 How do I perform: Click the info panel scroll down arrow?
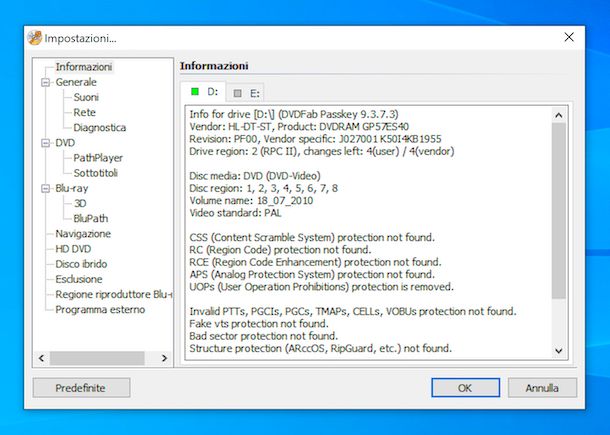pos(559,351)
